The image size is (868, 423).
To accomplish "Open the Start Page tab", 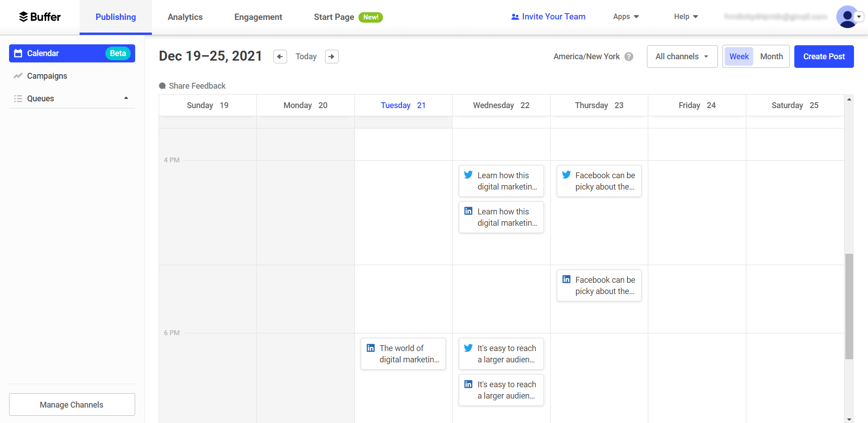I will (x=348, y=17).
